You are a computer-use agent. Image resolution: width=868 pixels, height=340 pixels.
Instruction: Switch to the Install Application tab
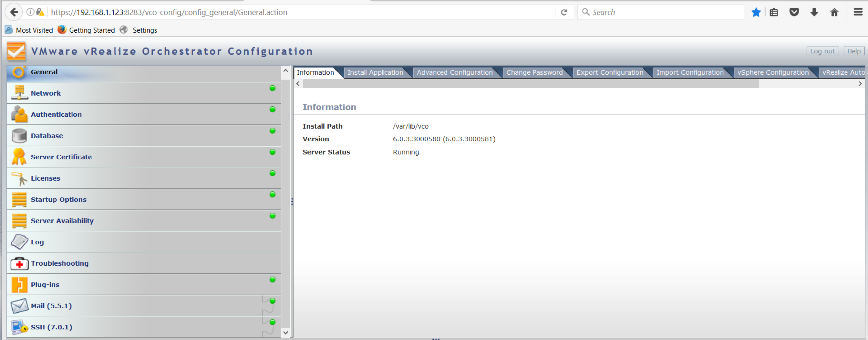375,72
